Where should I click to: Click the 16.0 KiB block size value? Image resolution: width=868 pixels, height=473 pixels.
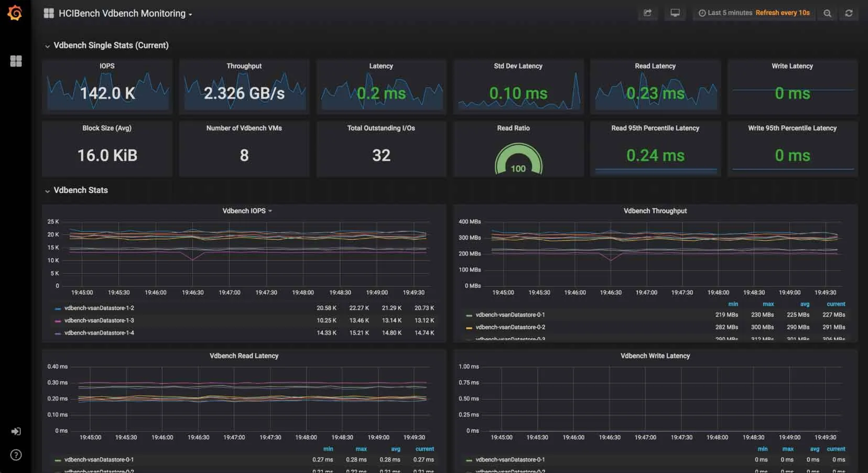(x=107, y=155)
